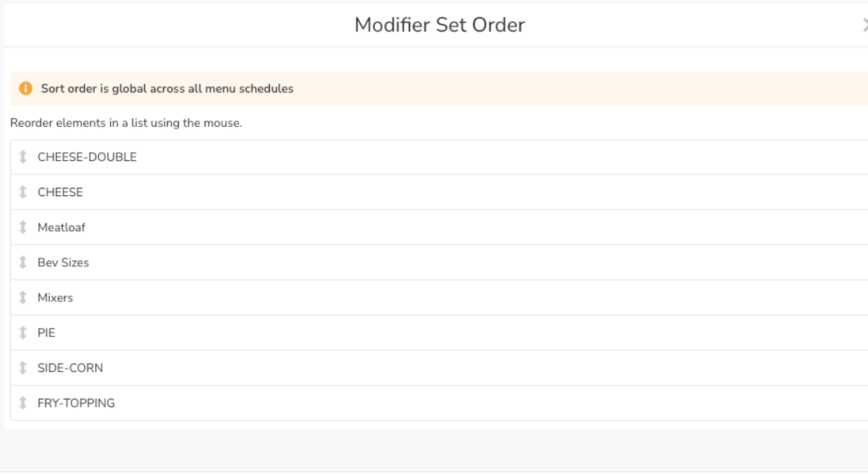Grab the drag handle next to SIDE-CORN

22,368
